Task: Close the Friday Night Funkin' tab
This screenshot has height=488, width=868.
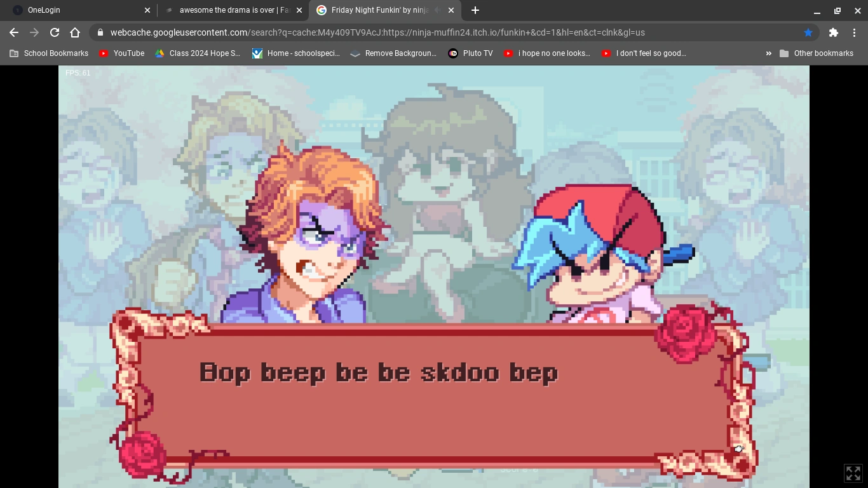Action: pos(451,10)
